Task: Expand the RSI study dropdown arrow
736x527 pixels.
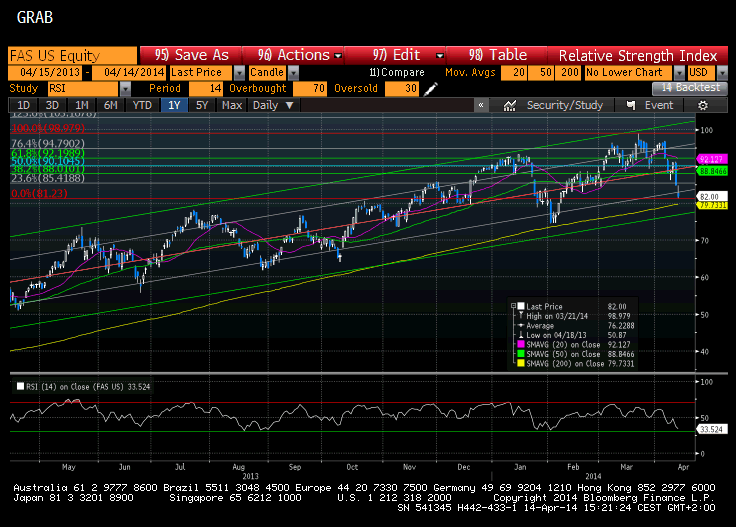Action: click(x=125, y=89)
